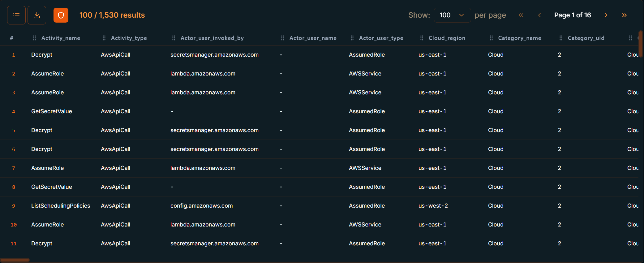Image resolution: width=644 pixels, height=263 pixels.
Task: Click 'Cloud' category in row 5
Action: tap(496, 130)
